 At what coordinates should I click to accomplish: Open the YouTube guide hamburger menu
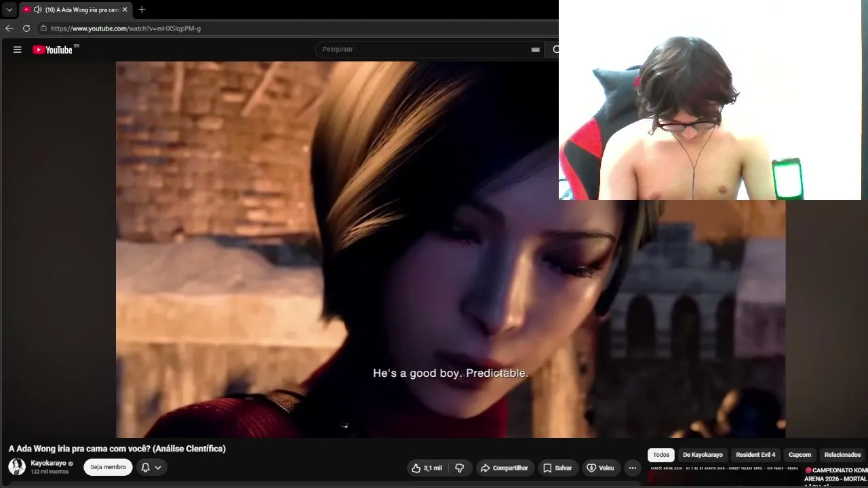(x=18, y=49)
